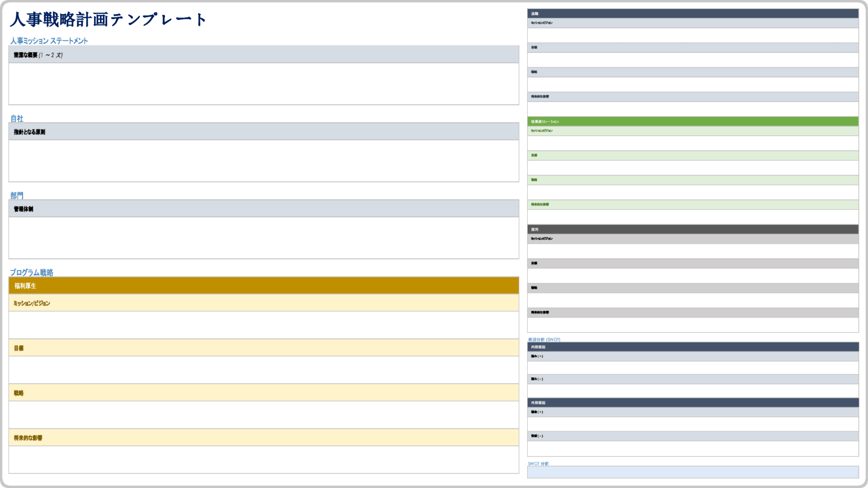Click the navy banner at top of right column
This screenshot has height=488, width=868.
click(x=693, y=14)
